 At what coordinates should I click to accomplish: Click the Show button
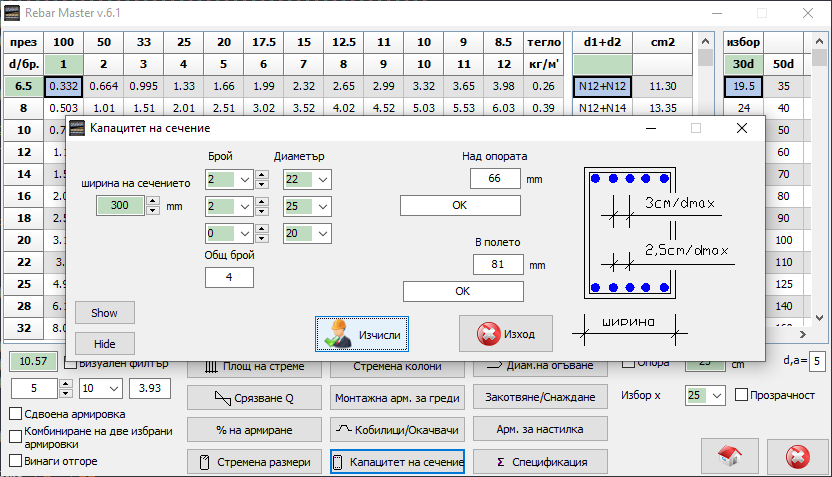104,313
